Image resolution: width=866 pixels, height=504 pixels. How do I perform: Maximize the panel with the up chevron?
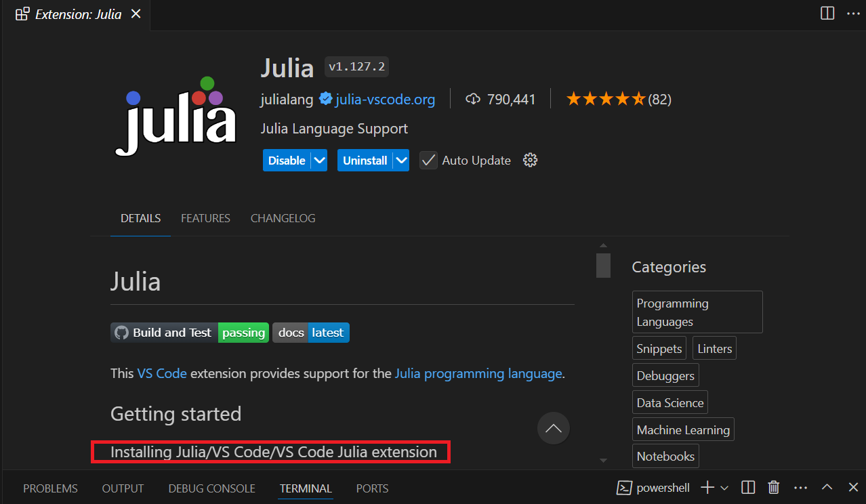tap(827, 488)
